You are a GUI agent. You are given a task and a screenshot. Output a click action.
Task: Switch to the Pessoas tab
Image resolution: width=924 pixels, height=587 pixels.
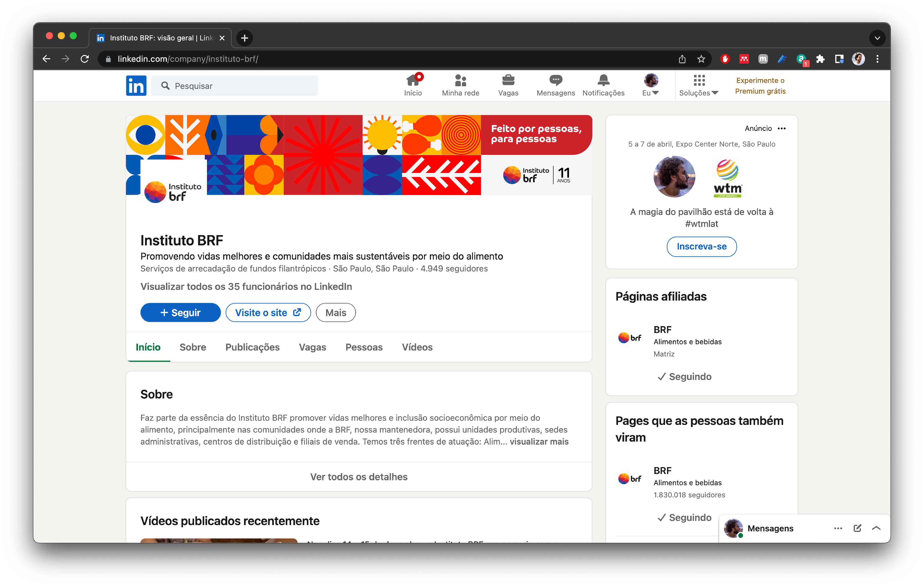pyautogui.click(x=364, y=347)
